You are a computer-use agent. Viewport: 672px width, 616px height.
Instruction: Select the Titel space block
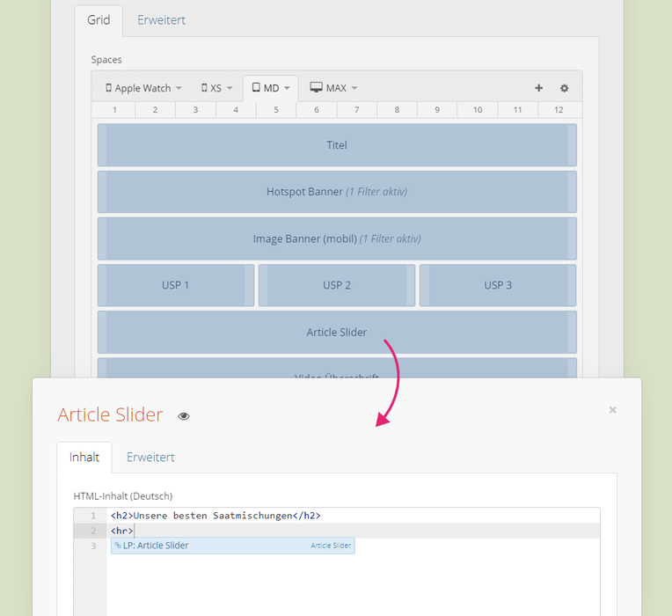tap(337, 145)
